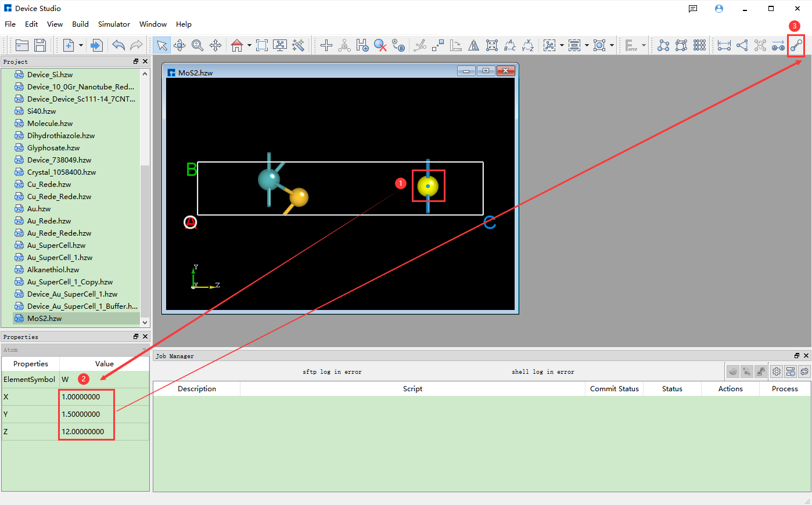Open the Build menu
This screenshot has width=812, height=505.
click(80, 24)
